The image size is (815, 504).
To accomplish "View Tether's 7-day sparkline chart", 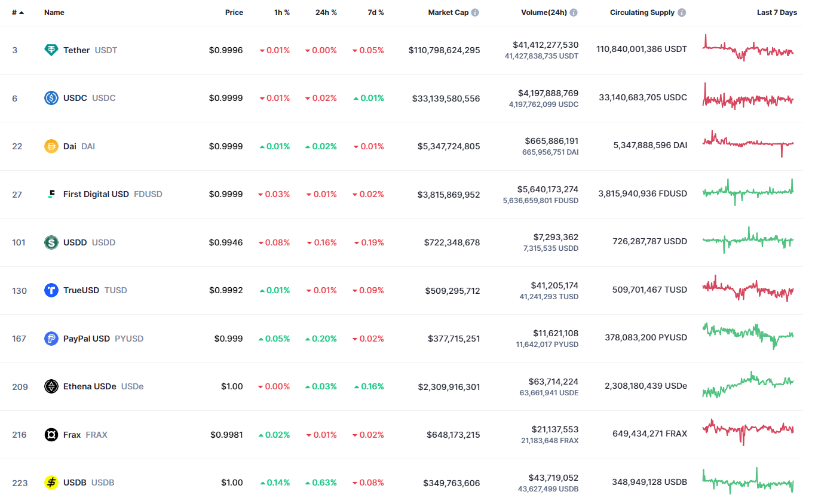I will pos(748,49).
